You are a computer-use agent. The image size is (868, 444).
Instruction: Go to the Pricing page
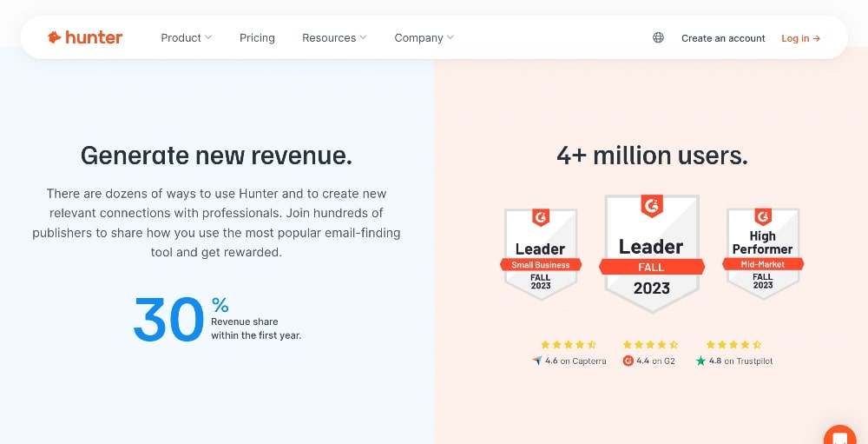(257, 37)
